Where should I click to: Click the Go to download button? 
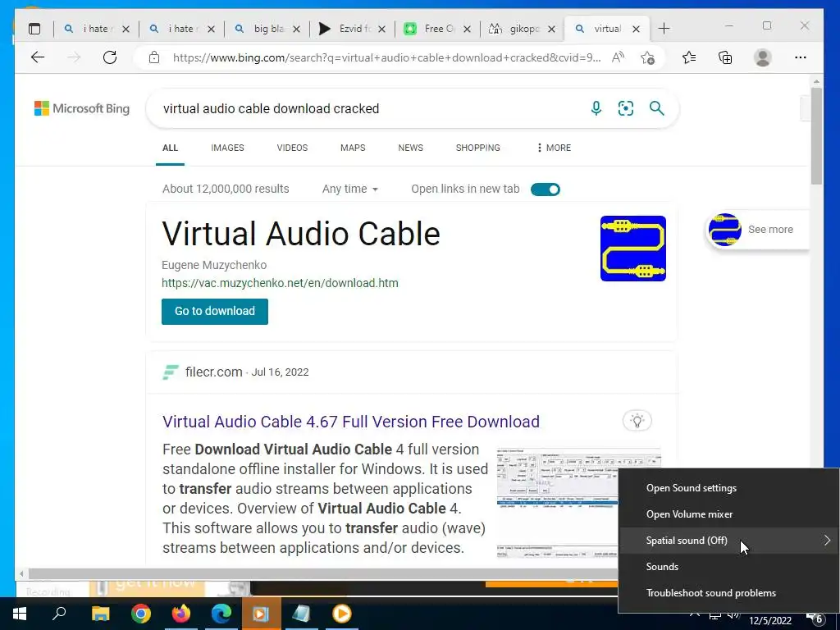coord(215,311)
